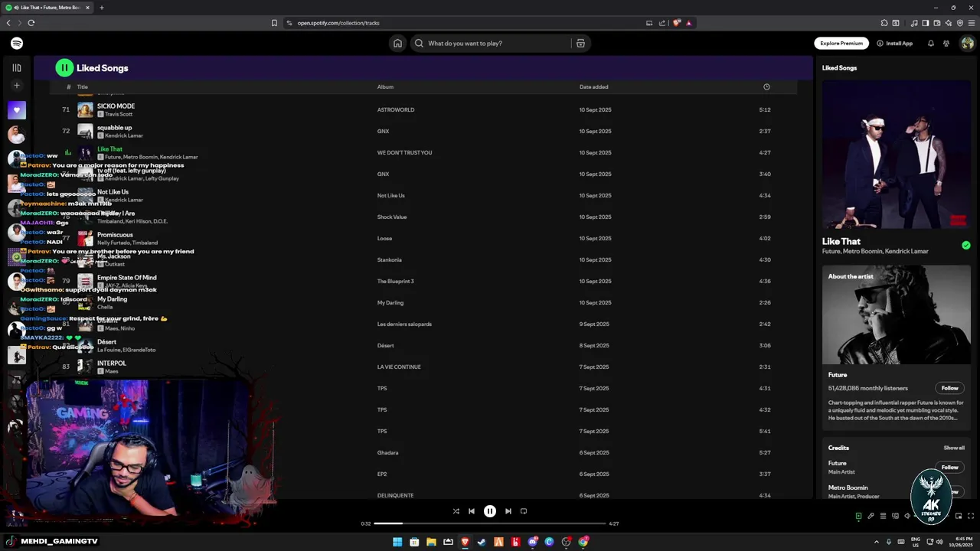Image resolution: width=980 pixels, height=551 pixels.
Task: Pause playback in the bottom player bar
Action: click(x=490, y=511)
